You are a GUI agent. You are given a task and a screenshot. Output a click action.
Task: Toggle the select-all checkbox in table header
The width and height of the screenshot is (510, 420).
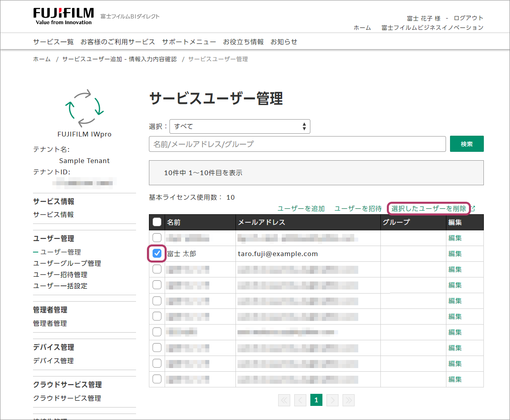(157, 222)
